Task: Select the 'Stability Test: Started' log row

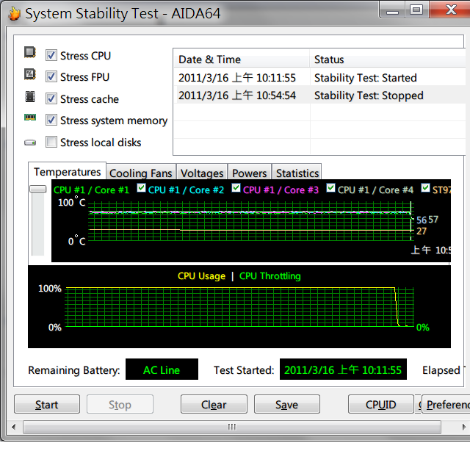Action: 319,78
